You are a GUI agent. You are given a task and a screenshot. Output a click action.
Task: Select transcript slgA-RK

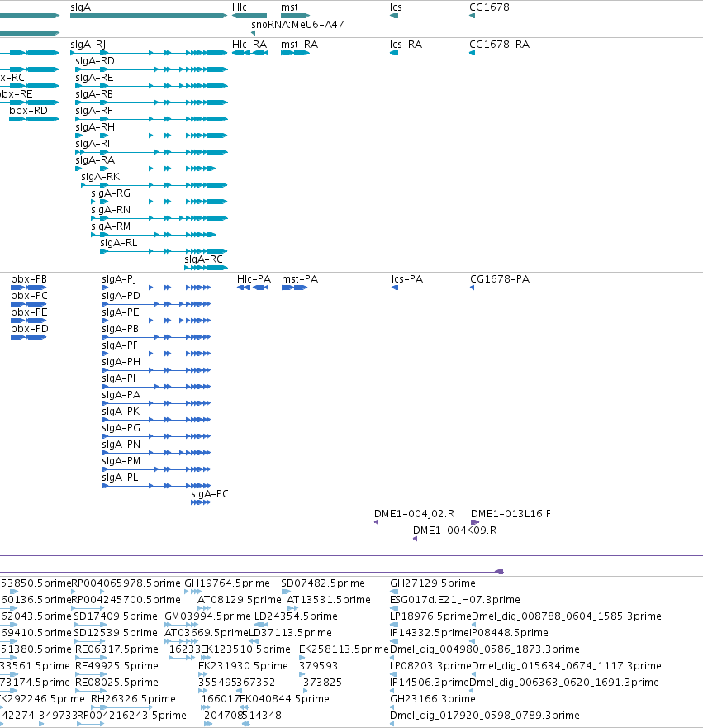click(x=154, y=185)
